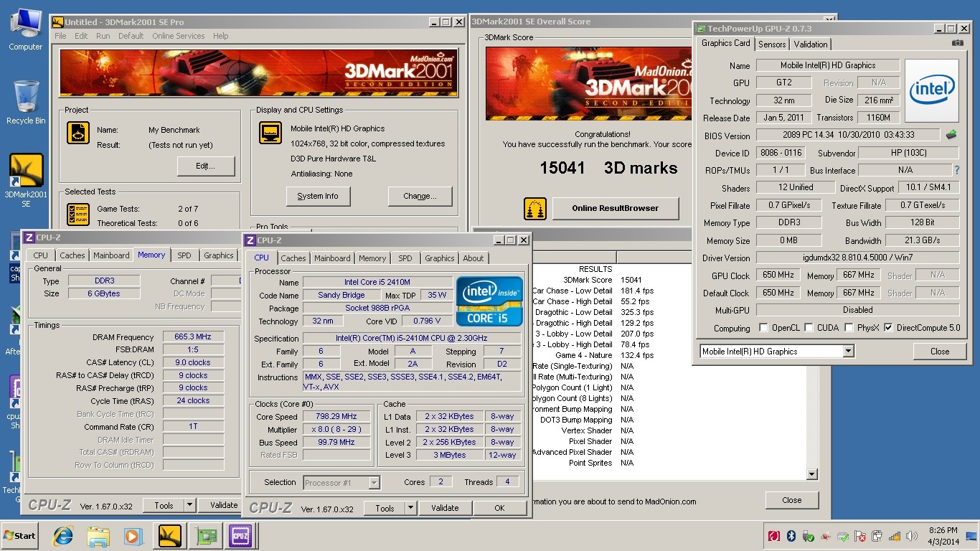Screen dimensions: 980x551
Task: Enable the OpenCL checkbox
Action: click(x=763, y=328)
